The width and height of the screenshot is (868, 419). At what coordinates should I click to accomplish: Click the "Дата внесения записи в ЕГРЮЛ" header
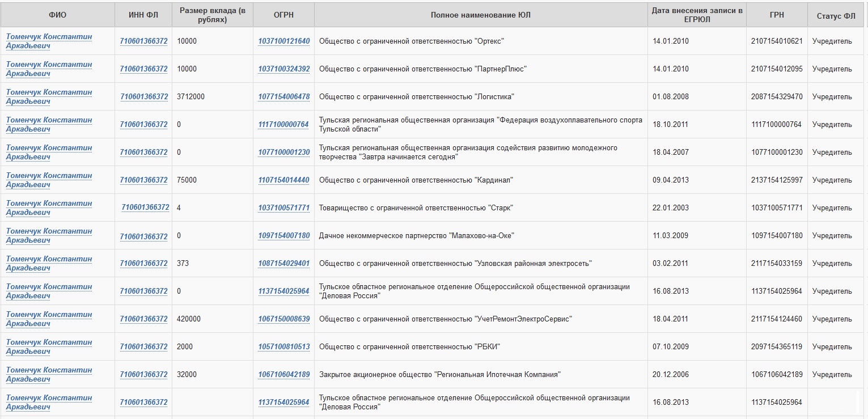pyautogui.click(x=697, y=15)
